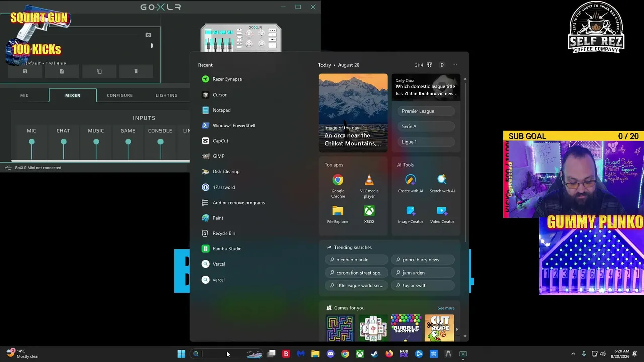Open Video Creator in AI Tools

(x=442, y=214)
